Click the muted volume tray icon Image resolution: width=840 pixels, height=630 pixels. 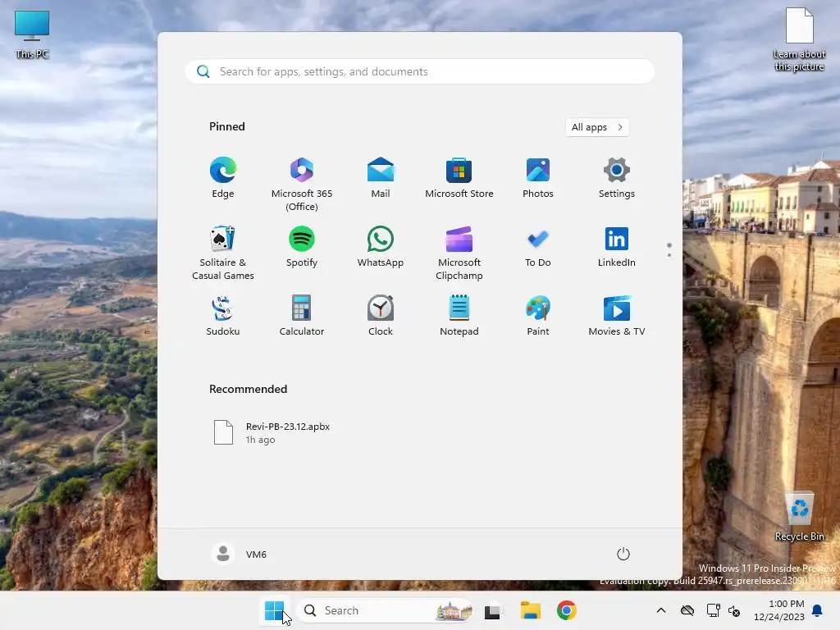(x=734, y=610)
